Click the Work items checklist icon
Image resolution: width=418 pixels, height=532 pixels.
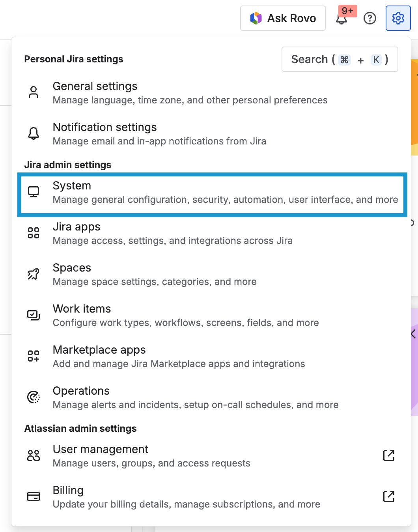click(x=34, y=315)
